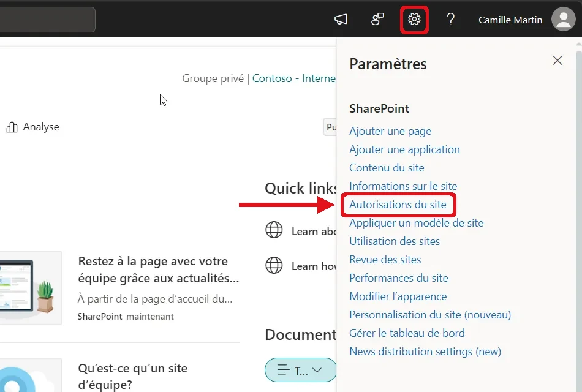Open Utilisation des sites
Screen dimensions: 582x392
tap(394, 241)
